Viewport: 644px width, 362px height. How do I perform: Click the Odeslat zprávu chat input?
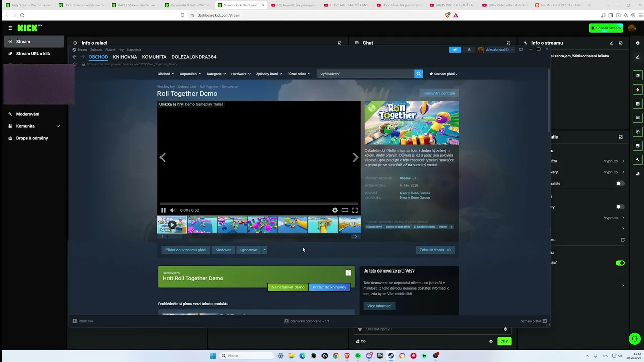tap(432, 329)
